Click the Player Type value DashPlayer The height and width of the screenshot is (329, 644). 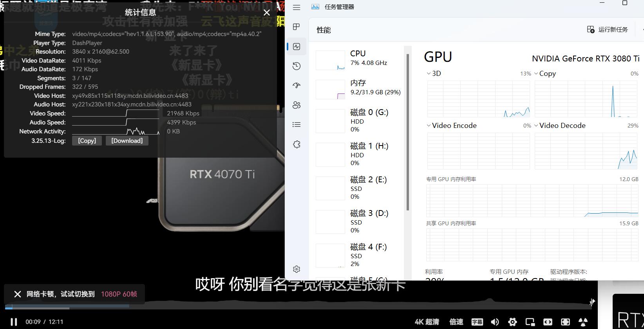click(x=87, y=43)
